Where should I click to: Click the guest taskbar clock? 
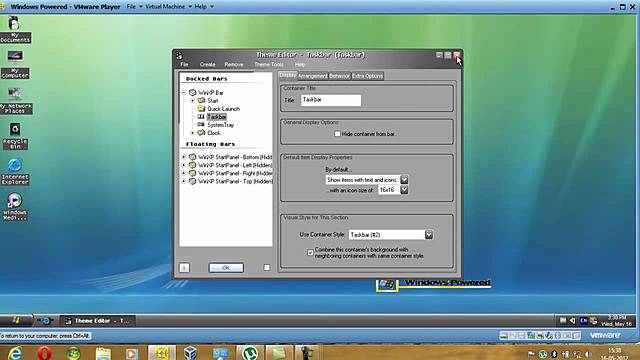[616, 320]
